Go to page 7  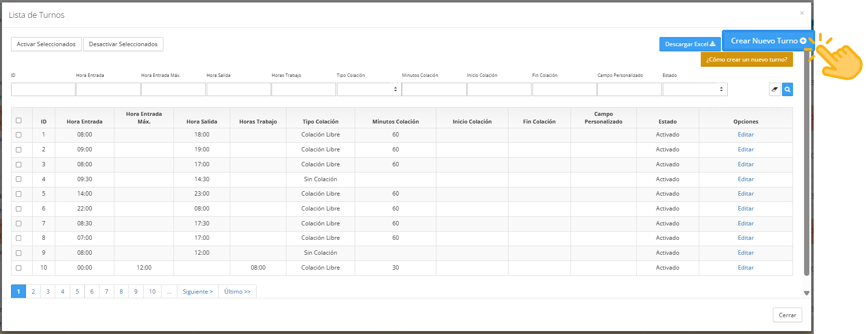(x=107, y=292)
